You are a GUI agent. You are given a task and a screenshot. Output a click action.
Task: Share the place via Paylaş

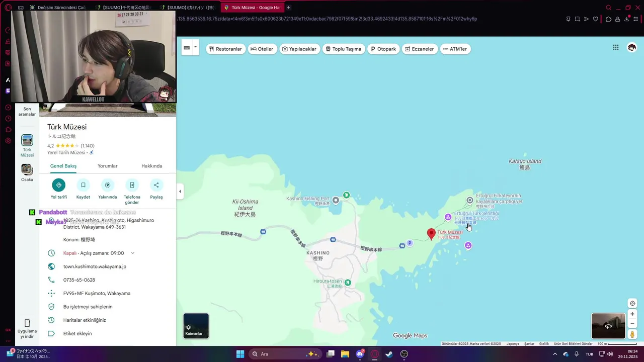tap(156, 185)
